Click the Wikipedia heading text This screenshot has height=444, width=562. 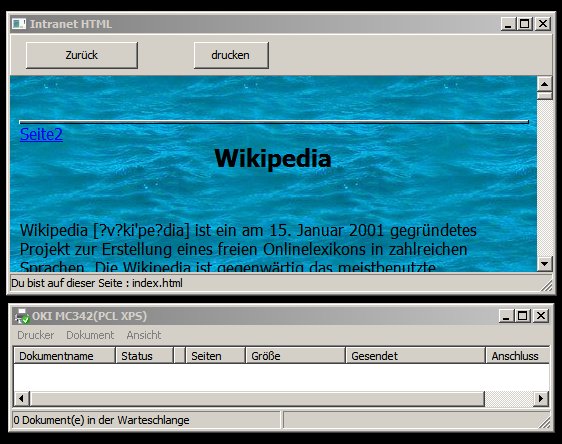[x=273, y=158]
